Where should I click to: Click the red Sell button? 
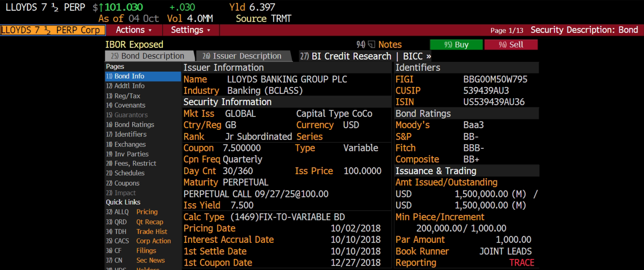coord(511,45)
